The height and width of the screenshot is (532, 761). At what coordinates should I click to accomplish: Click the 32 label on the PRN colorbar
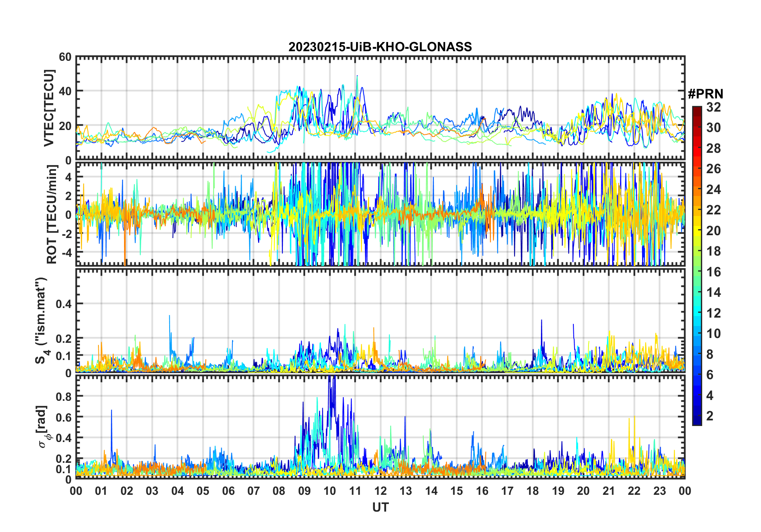pos(713,107)
